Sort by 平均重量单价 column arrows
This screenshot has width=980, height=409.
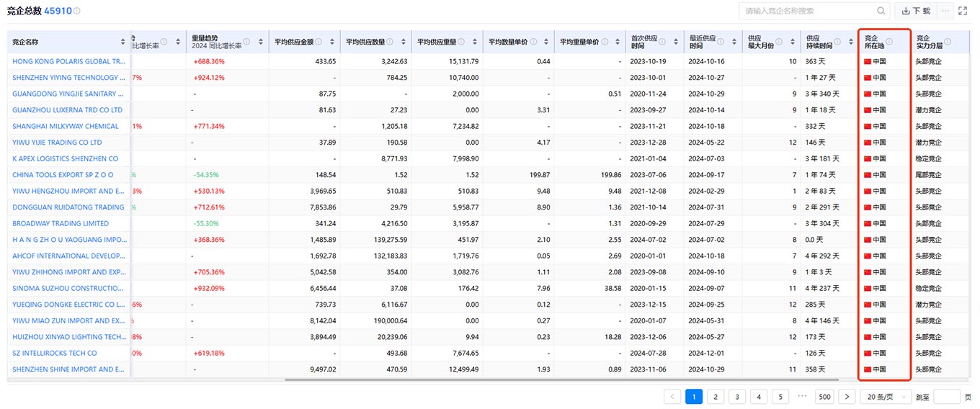[x=617, y=42]
